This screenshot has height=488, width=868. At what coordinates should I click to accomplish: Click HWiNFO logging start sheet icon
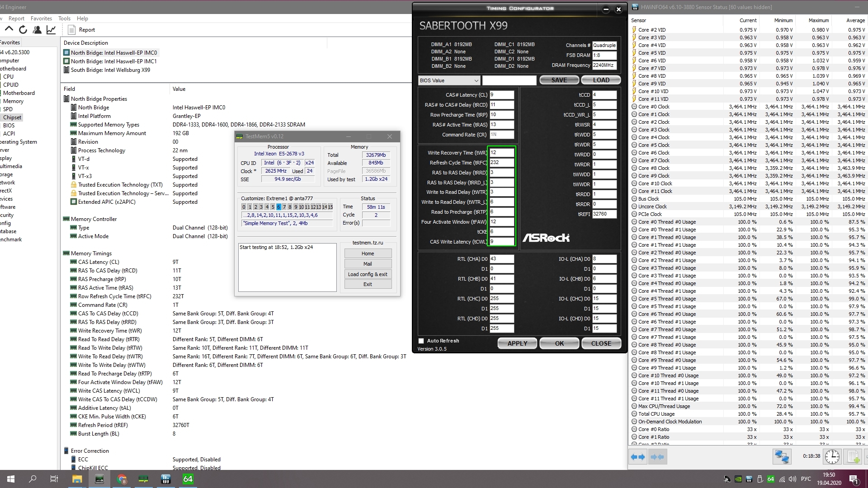[x=853, y=457]
